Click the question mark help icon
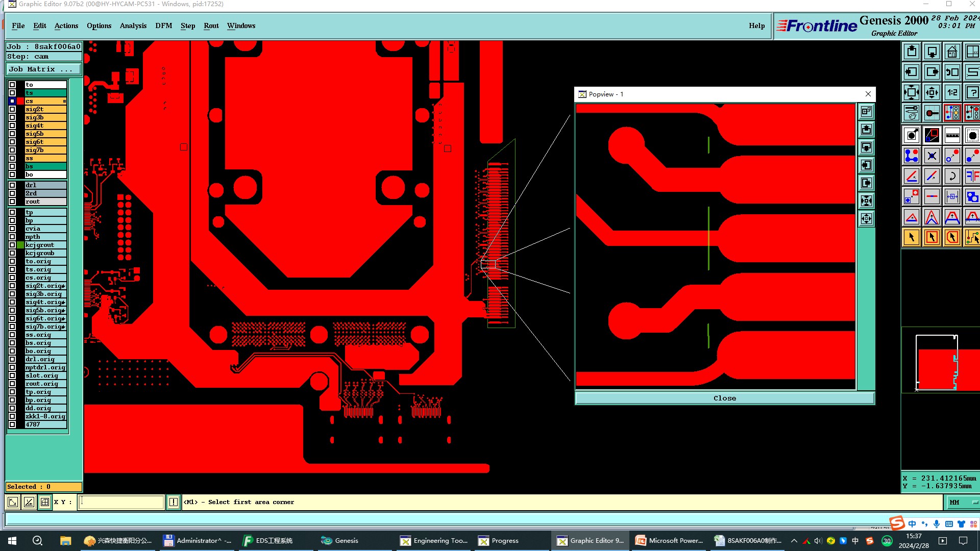 tap(972, 93)
